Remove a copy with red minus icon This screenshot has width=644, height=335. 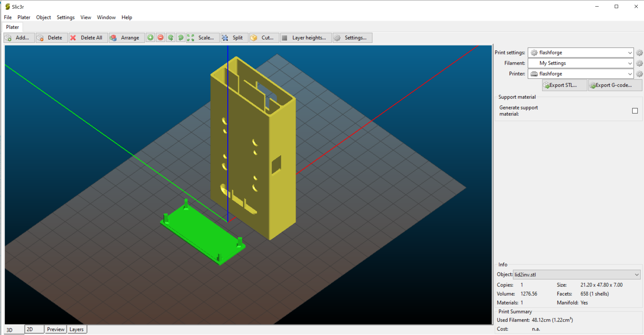[161, 38]
